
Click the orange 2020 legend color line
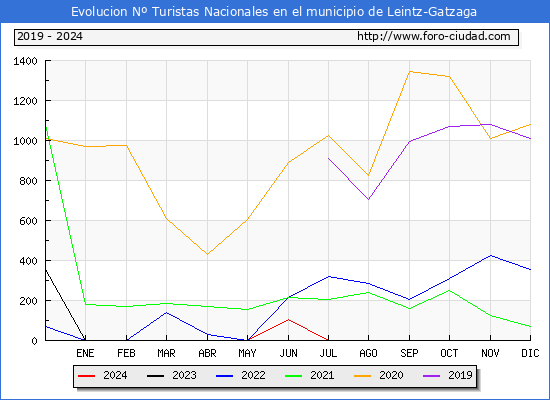[363, 376]
